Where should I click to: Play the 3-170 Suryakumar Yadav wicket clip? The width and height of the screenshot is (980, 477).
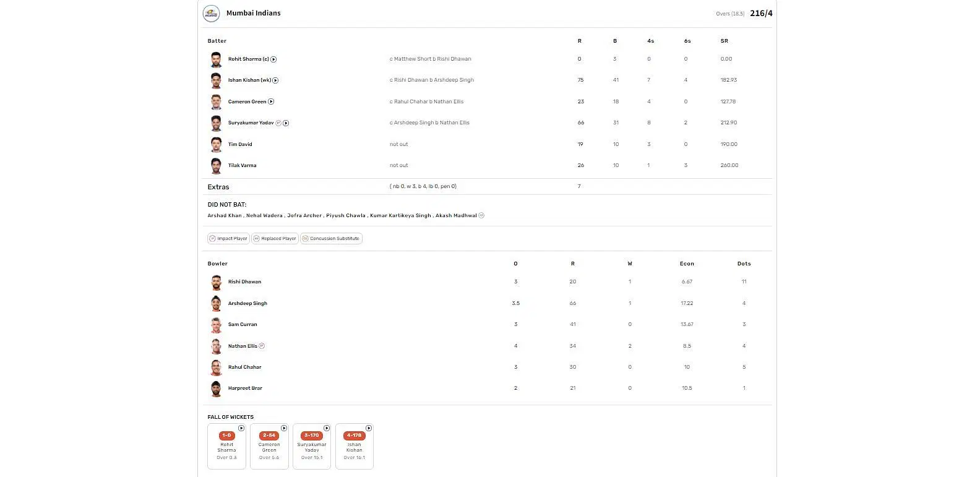327,428
